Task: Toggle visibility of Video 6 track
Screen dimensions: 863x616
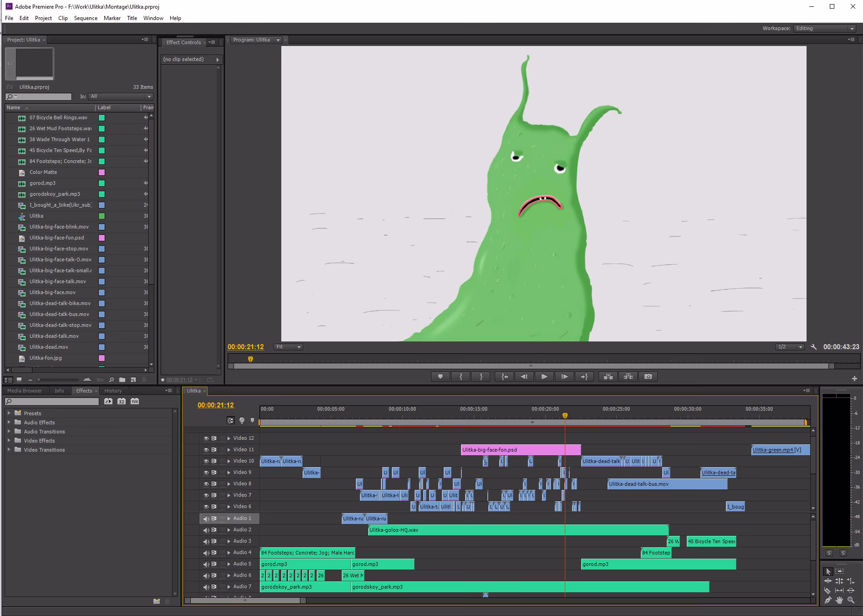Action: (206, 506)
